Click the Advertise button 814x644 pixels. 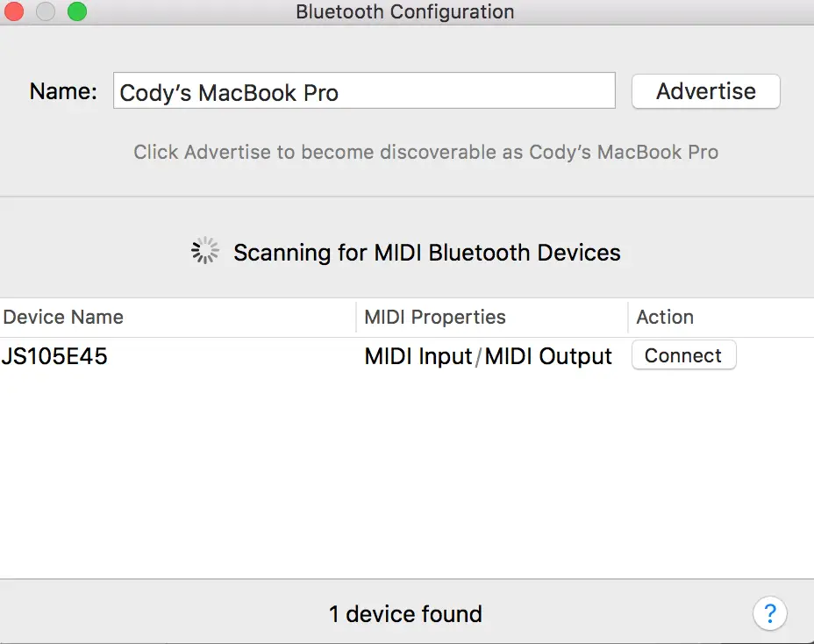[x=705, y=91]
